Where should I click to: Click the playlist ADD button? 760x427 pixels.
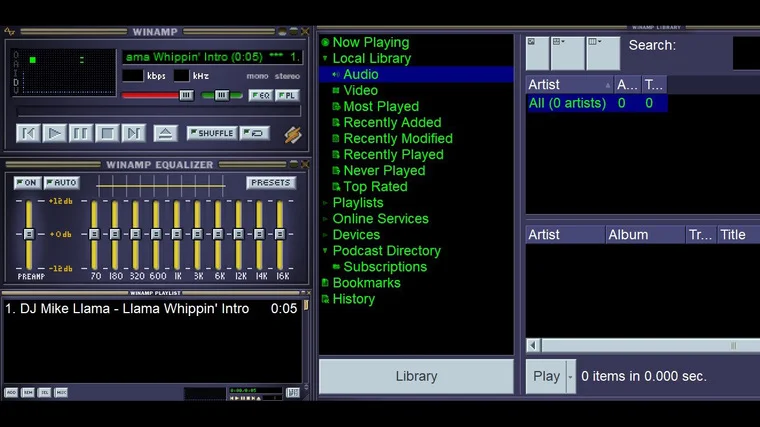tap(11, 393)
